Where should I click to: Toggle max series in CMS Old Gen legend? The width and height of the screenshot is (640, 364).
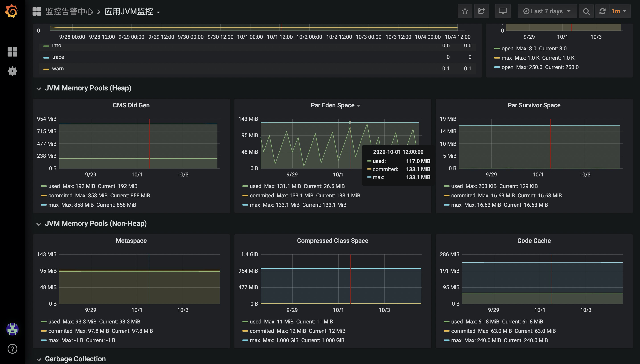(x=53, y=205)
